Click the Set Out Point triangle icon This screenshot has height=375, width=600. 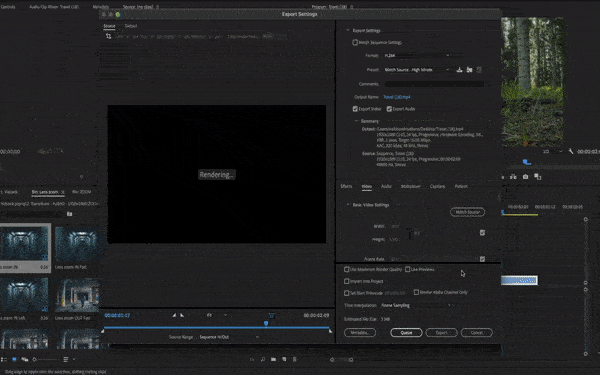[182, 315]
